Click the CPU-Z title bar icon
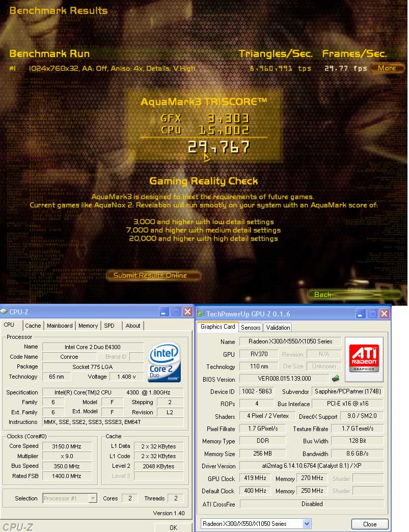409x532 pixels. tap(4, 311)
